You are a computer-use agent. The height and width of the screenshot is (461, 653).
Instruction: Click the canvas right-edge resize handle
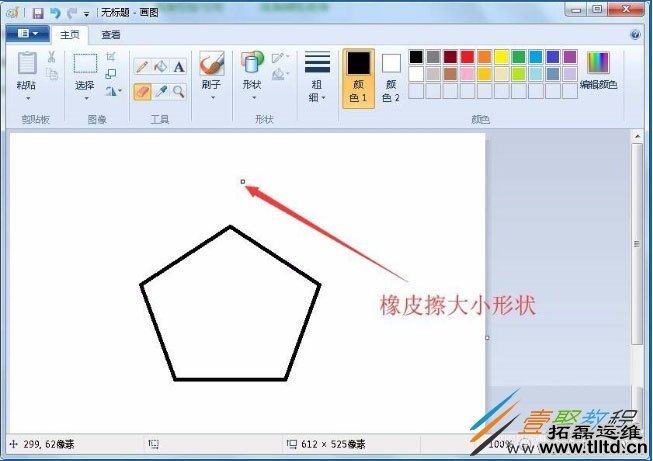tap(487, 338)
